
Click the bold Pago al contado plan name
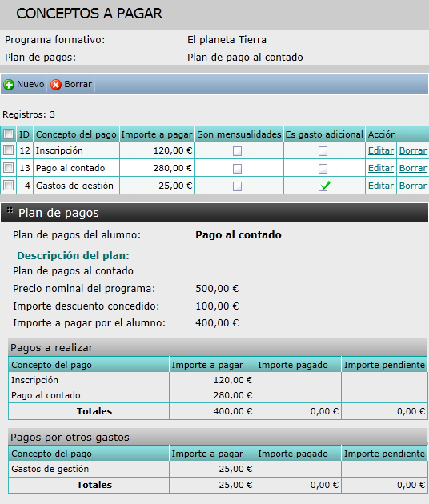point(239,235)
